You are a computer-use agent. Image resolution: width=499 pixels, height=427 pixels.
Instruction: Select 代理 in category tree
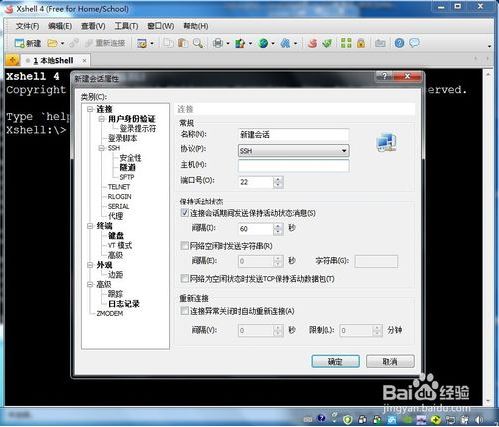[115, 216]
